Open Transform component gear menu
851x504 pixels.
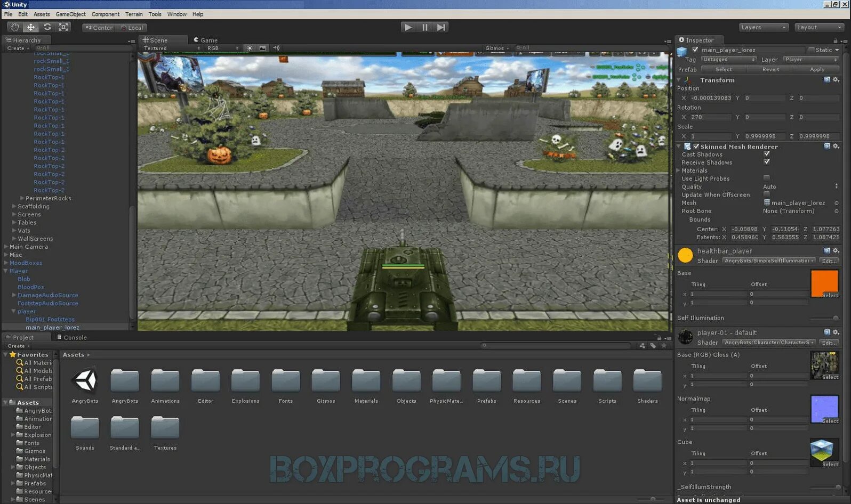(x=836, y=79)
